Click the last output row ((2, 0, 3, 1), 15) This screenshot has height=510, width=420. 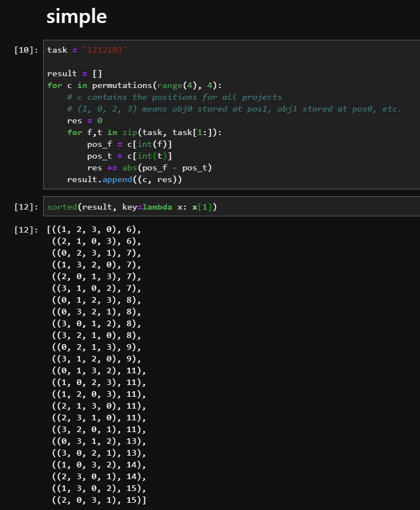coord(99,500)
